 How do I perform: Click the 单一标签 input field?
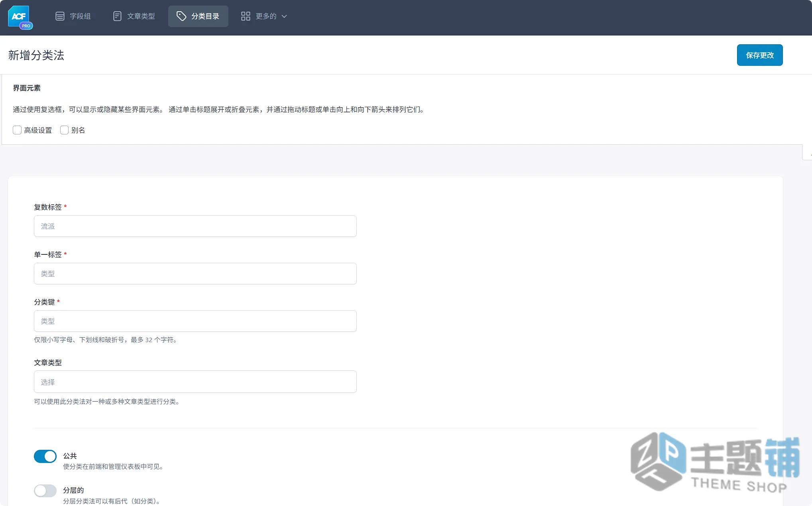195,274
